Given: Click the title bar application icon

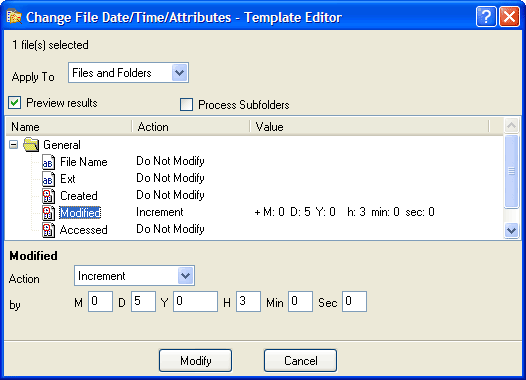Looking at the screenshot, I should [x=14, y=17].
